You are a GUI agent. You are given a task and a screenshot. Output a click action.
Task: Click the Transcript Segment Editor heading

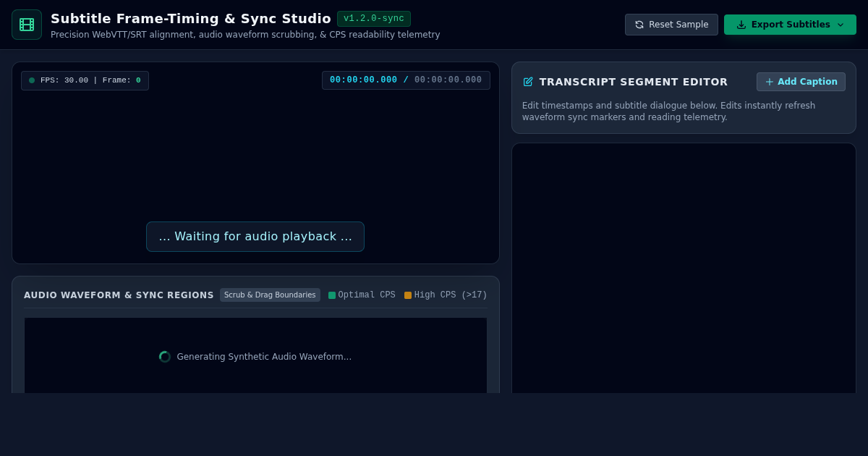tap(634, 82)
